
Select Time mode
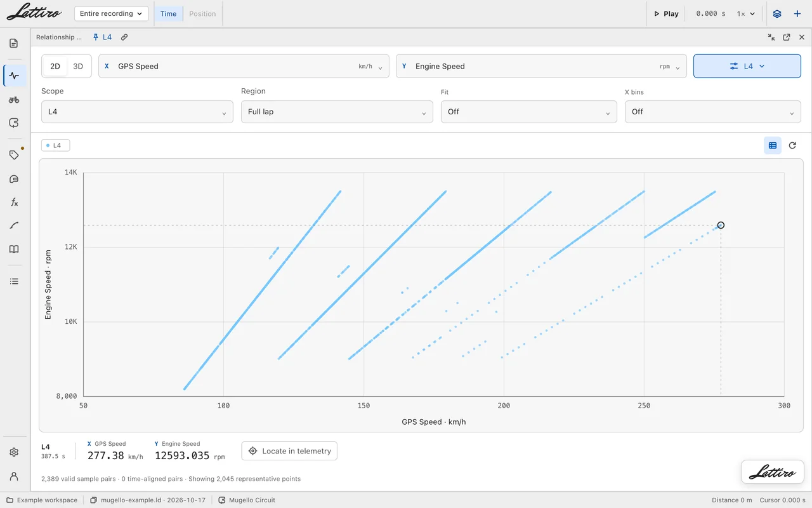pyautogui.click(x=169, y=13)
